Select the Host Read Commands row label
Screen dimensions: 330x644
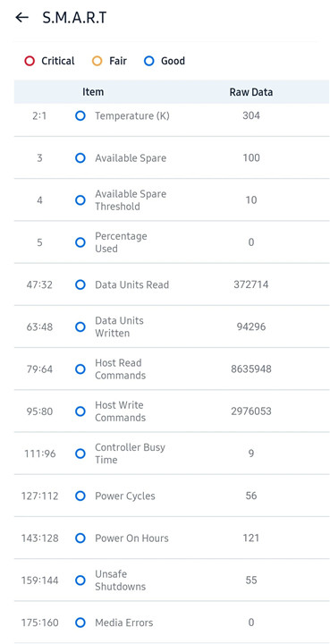pos(120,369)
